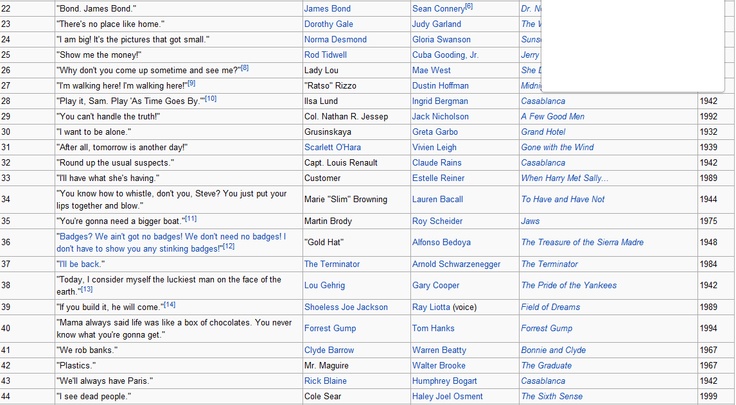Click the Humphrey Bogart link
The image size is (736, 405).
(445, 382)
